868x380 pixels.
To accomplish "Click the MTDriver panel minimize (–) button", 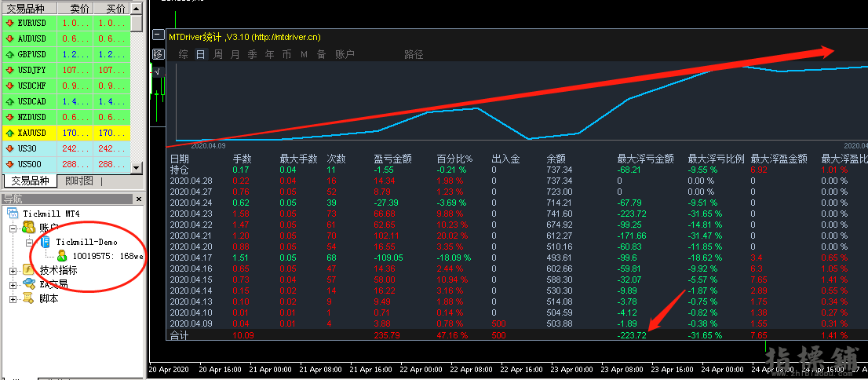I will pos(159,36).
